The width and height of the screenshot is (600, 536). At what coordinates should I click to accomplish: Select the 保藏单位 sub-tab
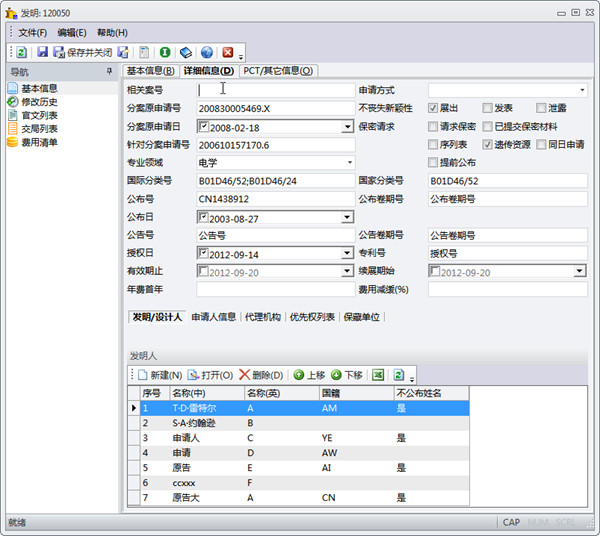click(x=362, y=317)
